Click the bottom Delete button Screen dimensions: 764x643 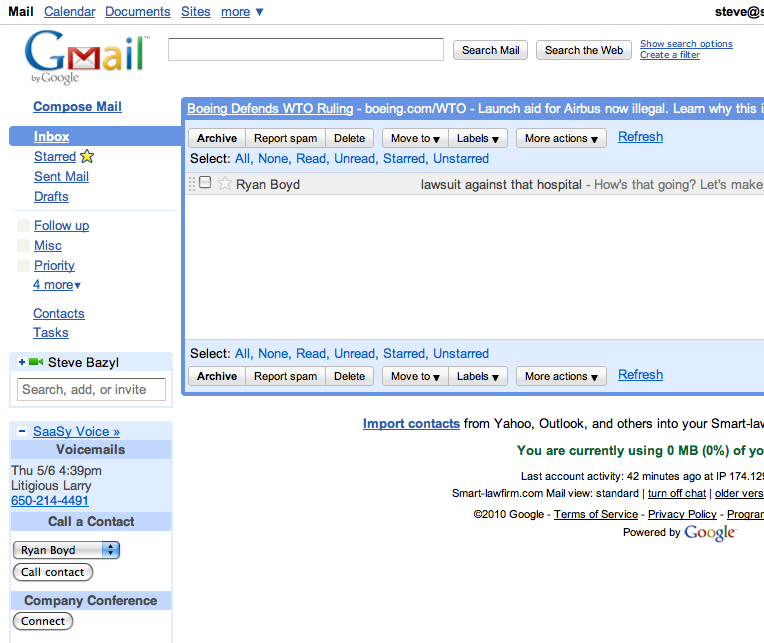click(x=349, y=376)
